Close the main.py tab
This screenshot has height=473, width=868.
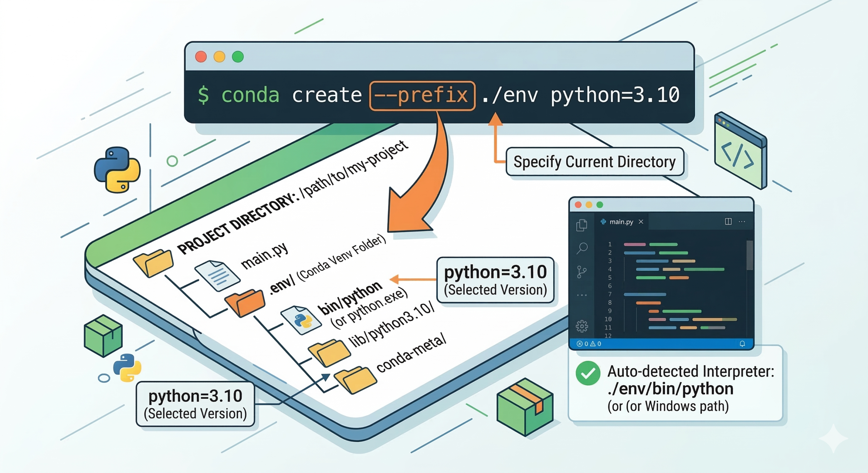coord(641,222)
